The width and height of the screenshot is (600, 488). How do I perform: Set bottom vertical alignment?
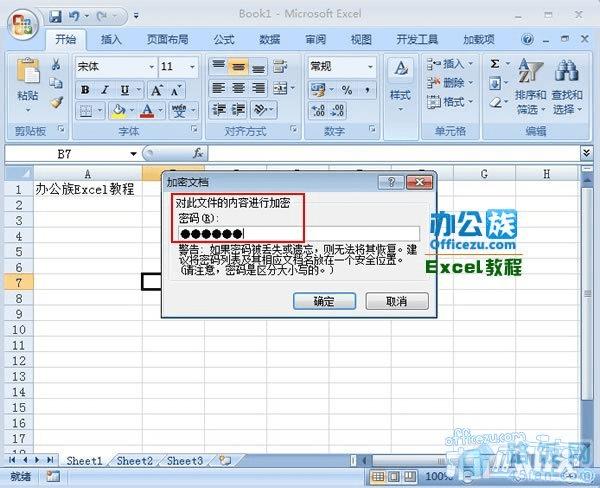click(258, 67)
